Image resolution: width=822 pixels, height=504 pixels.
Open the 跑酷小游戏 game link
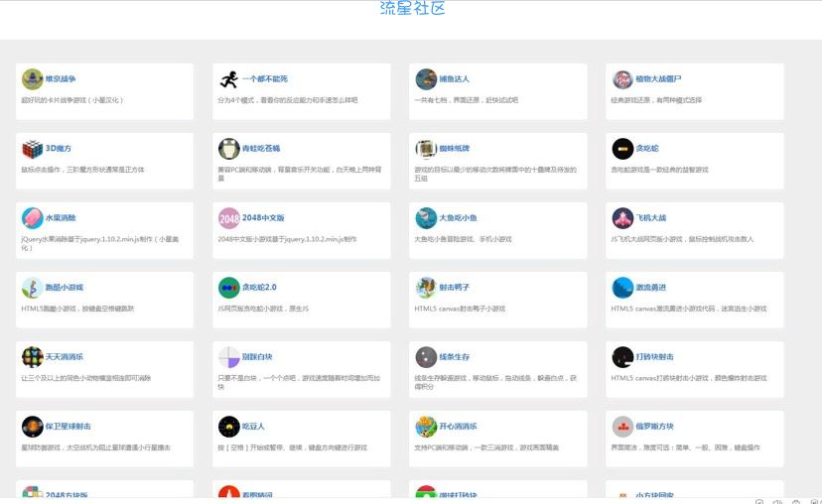pos(65,288)
